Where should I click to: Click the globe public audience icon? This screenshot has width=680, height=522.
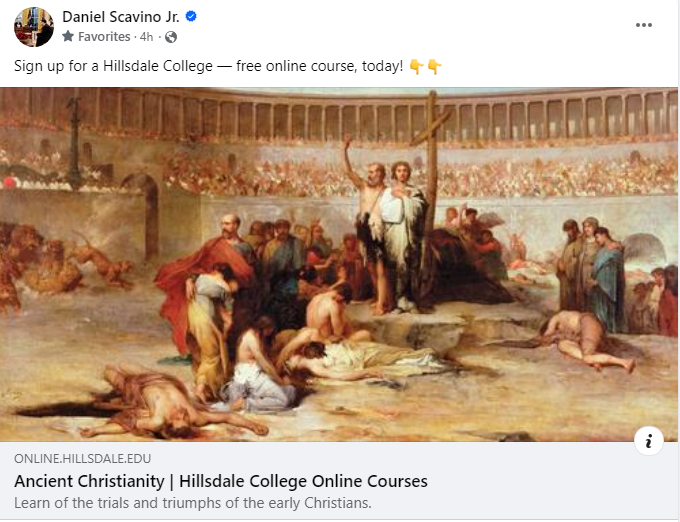(x=171, y=37)
